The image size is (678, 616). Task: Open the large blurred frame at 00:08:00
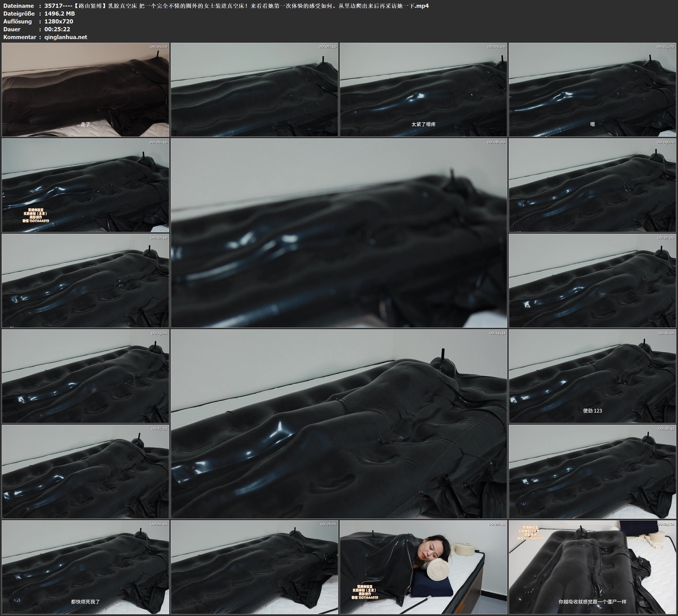(339, 233)
